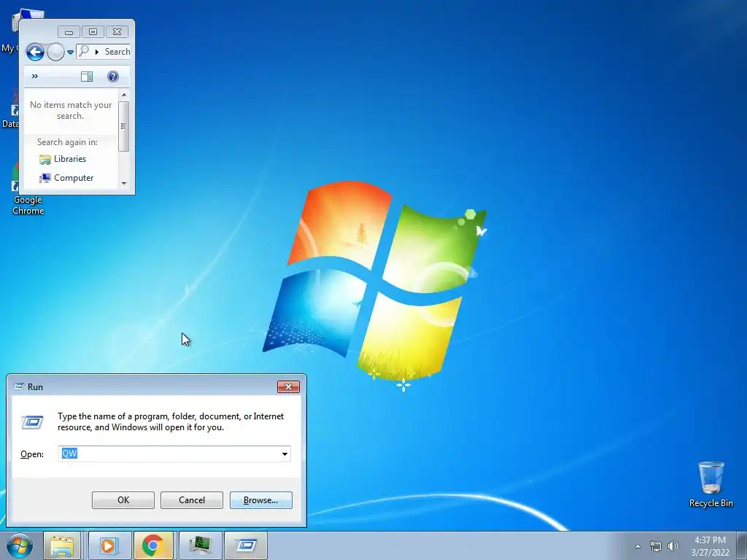Click the network icon in system tray
Image resolution: width=747 pixels, height=560 pixels.
click(x=656, y=546)
